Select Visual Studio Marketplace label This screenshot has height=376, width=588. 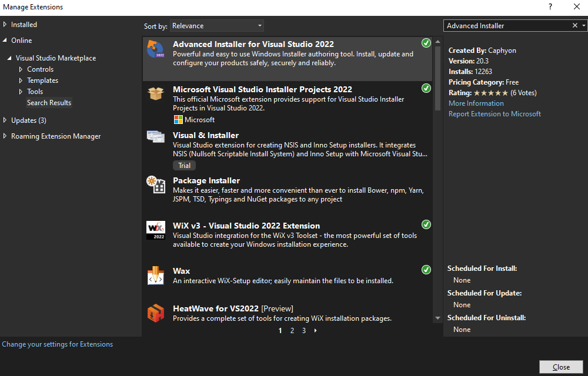[x=56, y=58]
